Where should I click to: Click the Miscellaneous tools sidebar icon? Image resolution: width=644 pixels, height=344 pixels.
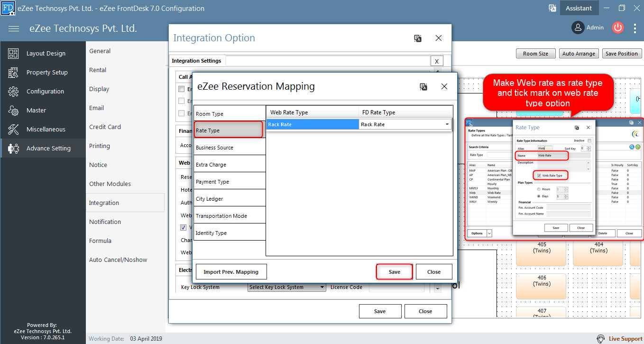point(13,130)
